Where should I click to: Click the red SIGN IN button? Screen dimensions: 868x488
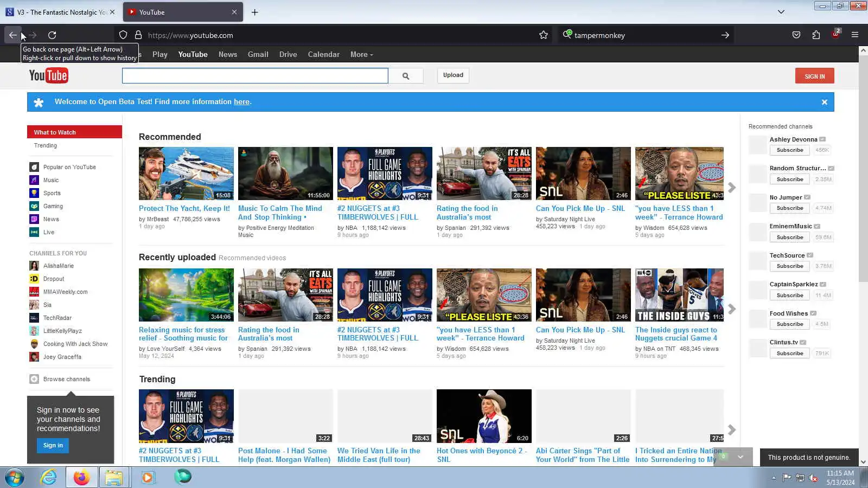click(x=815, y=76)
